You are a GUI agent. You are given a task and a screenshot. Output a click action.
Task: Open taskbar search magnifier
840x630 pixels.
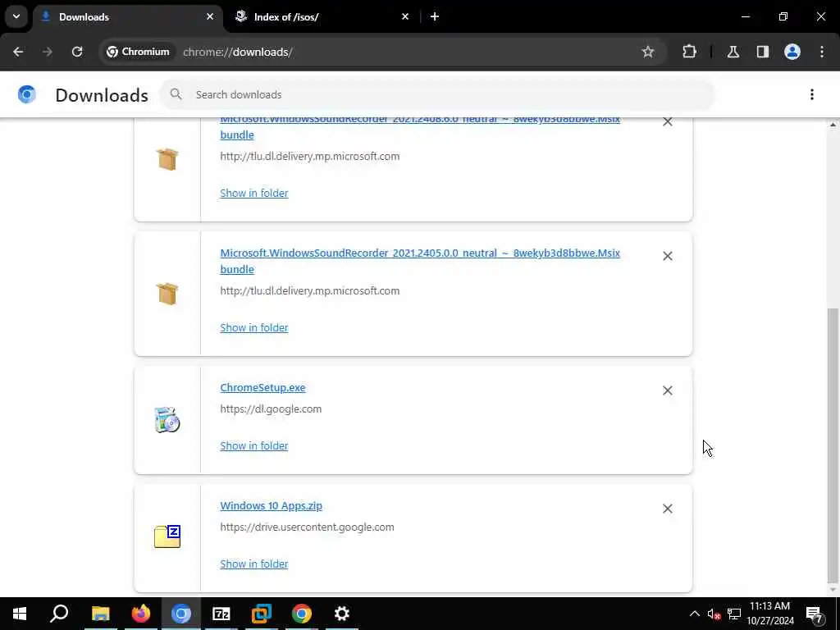tap(59, 614)
